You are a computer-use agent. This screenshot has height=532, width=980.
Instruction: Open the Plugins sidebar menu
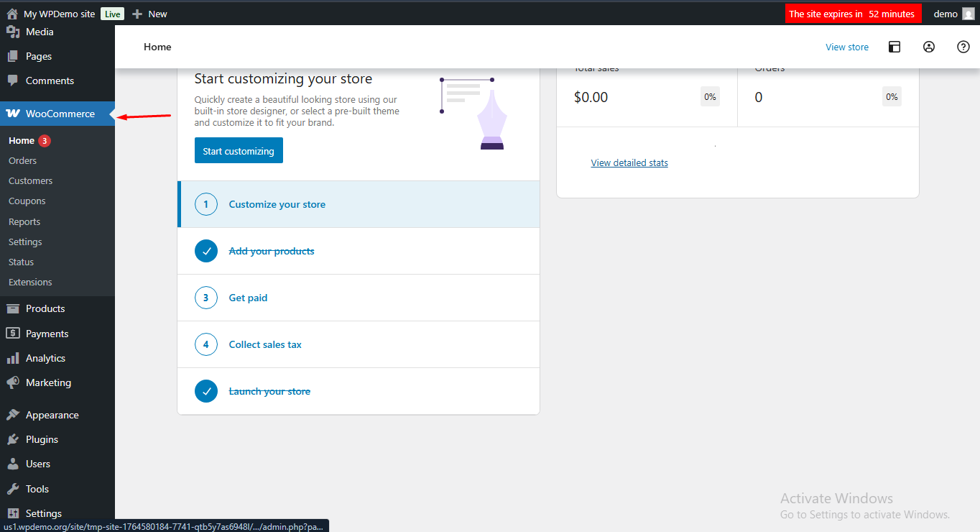[42, 439]
